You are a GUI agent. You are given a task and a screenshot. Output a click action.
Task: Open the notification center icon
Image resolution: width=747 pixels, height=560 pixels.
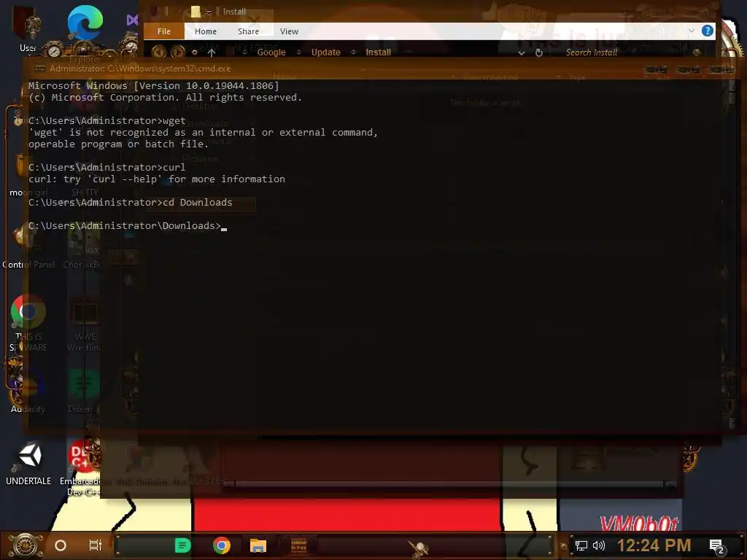point(716,546)
